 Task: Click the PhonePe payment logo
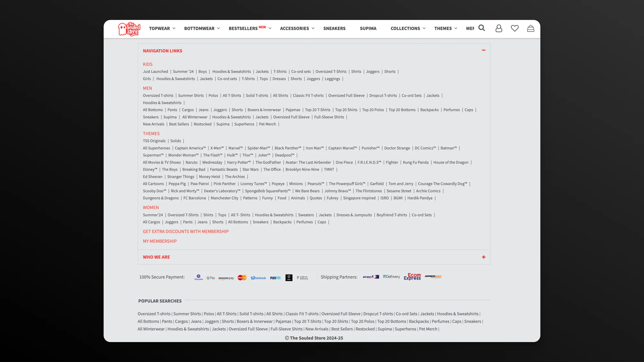pos(199,277)
